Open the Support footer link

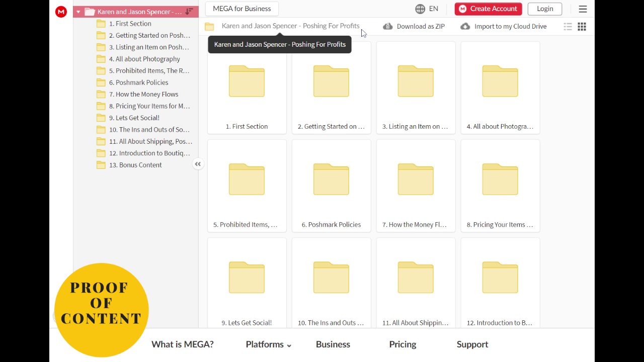[472, 344]
